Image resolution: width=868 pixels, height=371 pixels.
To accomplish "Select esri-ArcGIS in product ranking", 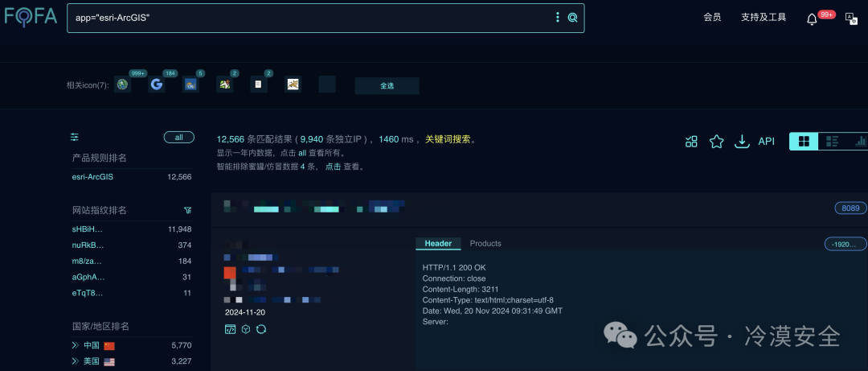I will click(x=92, y=177).
